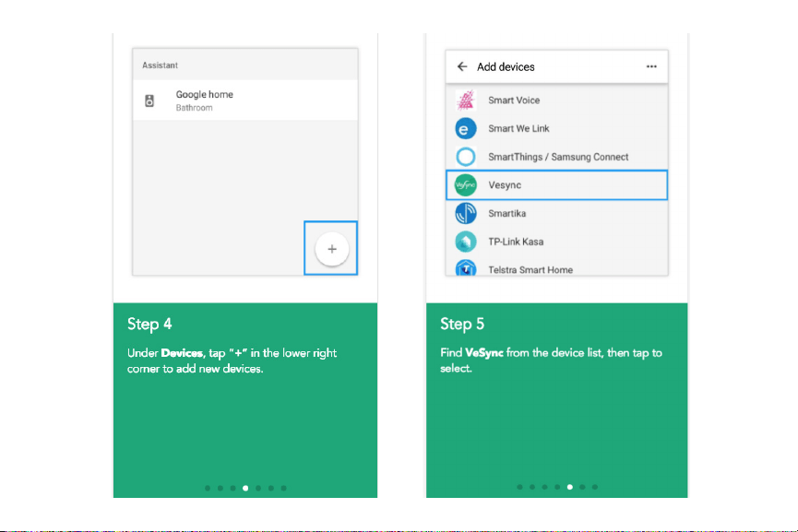Select Vesync from the device list
This screenshot has width=798, height=532.
coord(557,185)
